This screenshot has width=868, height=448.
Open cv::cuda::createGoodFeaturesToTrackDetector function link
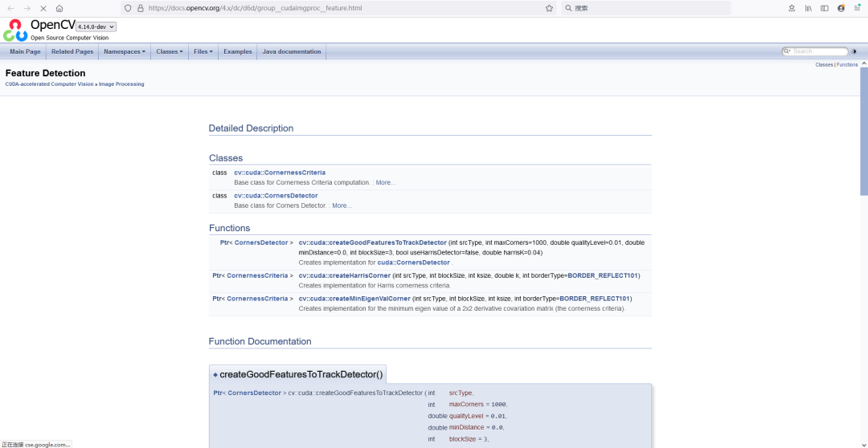pos(373,242)
